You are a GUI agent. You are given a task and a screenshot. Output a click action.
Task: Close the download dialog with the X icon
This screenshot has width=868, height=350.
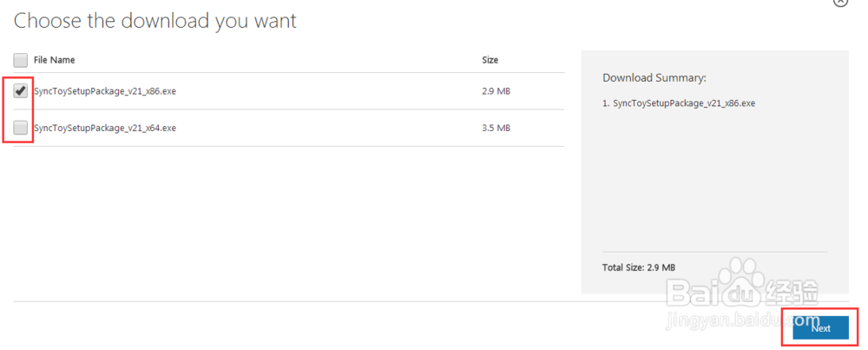pos(840,2)
